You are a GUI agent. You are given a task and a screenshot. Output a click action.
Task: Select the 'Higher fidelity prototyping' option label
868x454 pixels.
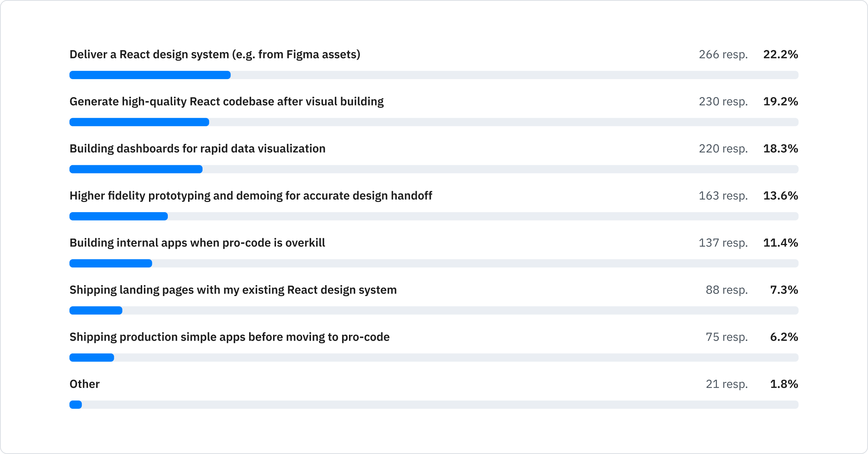point(251,196)
